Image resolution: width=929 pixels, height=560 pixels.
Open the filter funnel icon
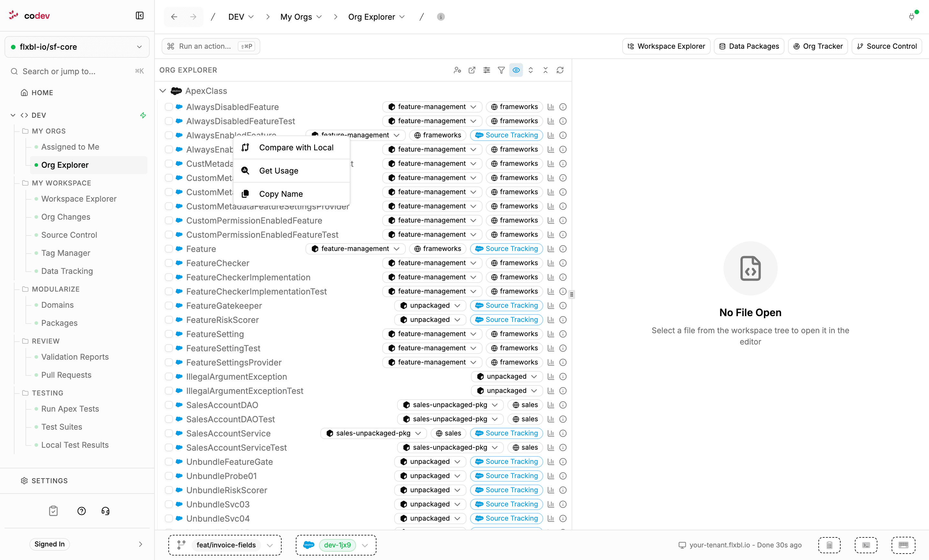(501, 70)
